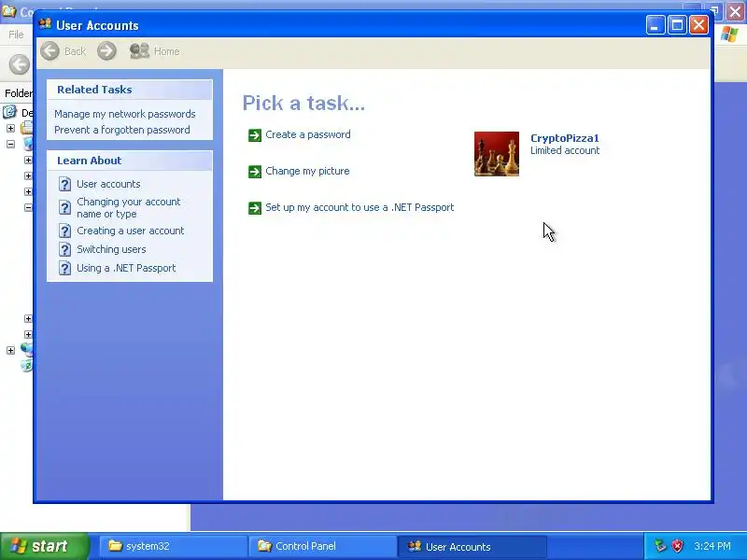Learn about Changing your account name or type
The image size is (747, 560).
tap(129, 207)
